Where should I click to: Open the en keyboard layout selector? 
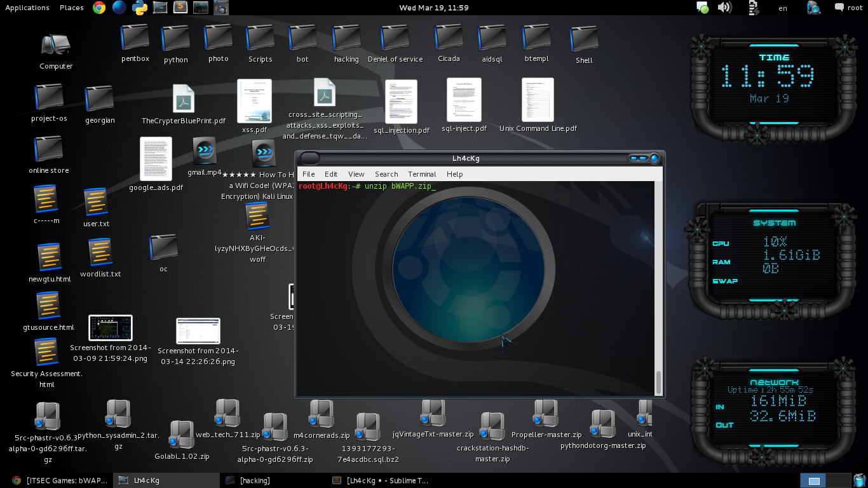[x=783, y=8]
